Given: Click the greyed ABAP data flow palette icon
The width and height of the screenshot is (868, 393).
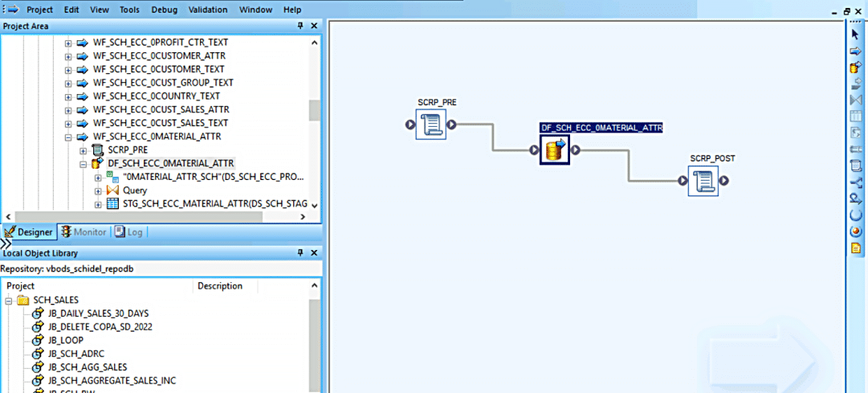Looking at the screenshot, I should pyautogui.click(x=856, y=84).
